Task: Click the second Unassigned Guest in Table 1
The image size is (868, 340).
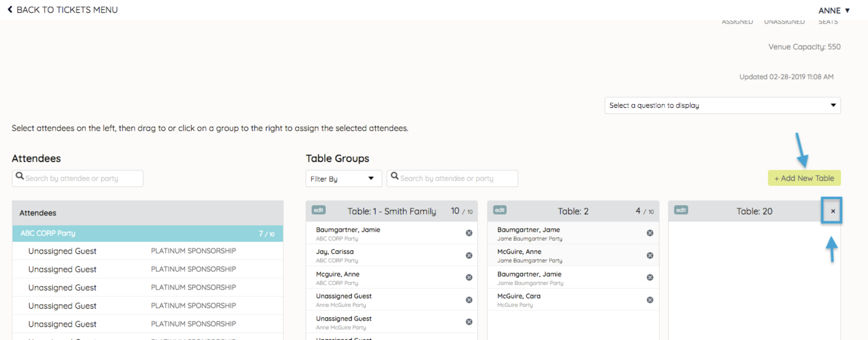Action: pos(343,318)
